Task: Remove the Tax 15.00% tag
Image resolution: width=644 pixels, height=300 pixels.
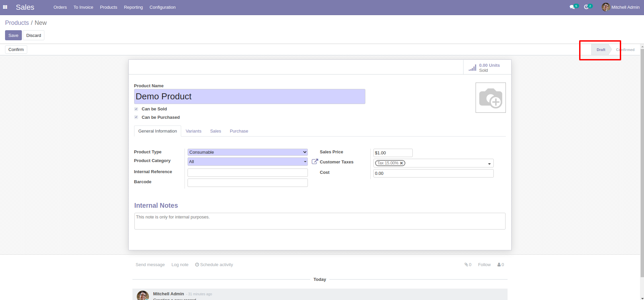Action: 401,163
